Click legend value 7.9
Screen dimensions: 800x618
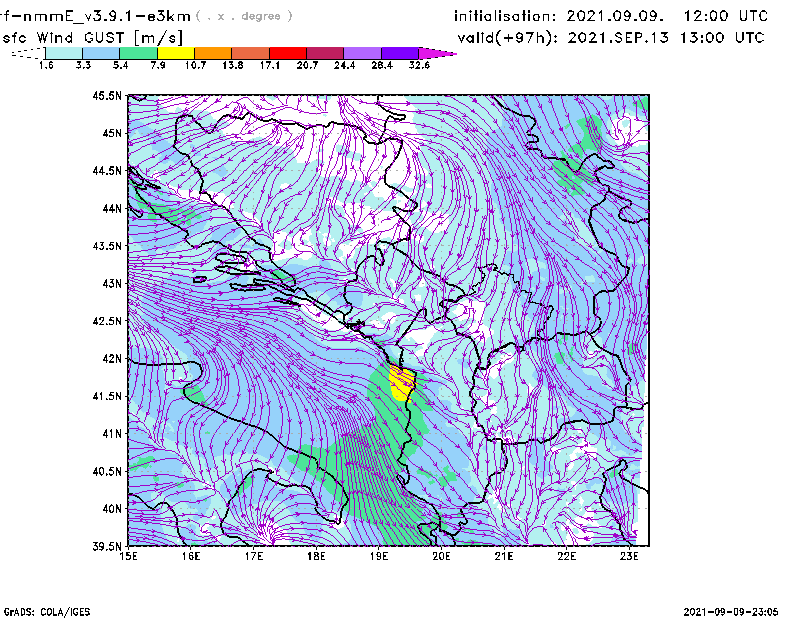click(x=158, y=65)
